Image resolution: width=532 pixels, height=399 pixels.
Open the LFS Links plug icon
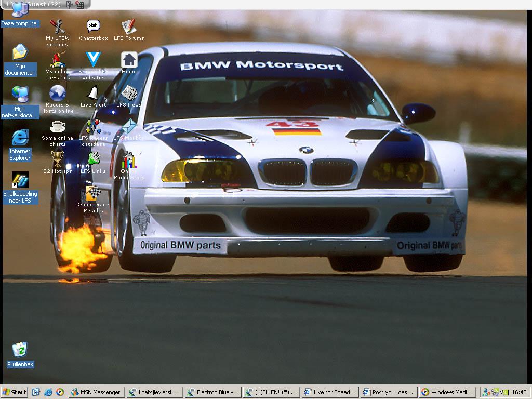(x=94, y=159)
